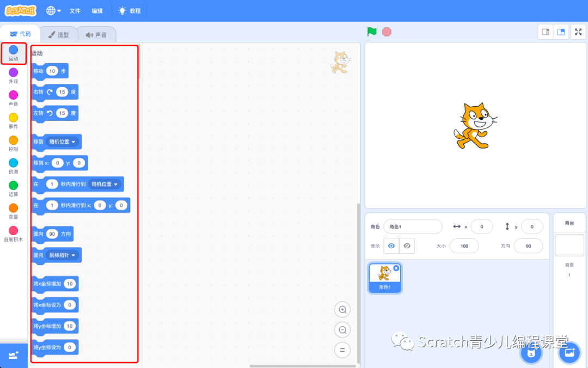This screenshot has width=588, height=368.
Task: Click the 将y坐标设为 0 value
Action: click(70, 347)
